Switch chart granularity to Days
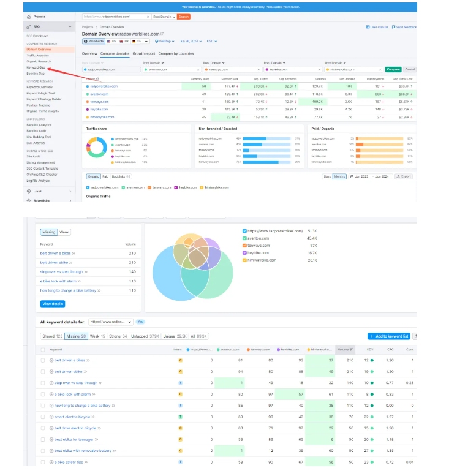This screenshot has height=476, width=449. point(327,176)
